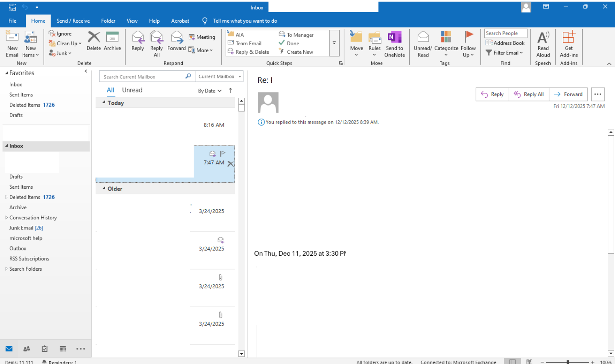Open the Help tab
Screen dimensions: 615x364
tap(154, 21)
